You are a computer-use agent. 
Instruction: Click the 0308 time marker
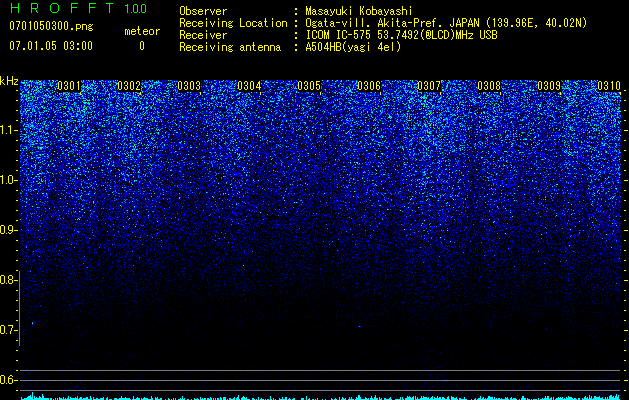click(489, 86)
